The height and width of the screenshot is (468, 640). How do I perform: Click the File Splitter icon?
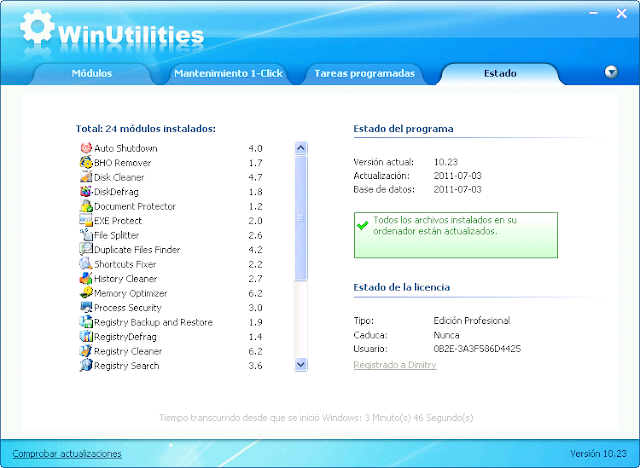coord(86,235)
